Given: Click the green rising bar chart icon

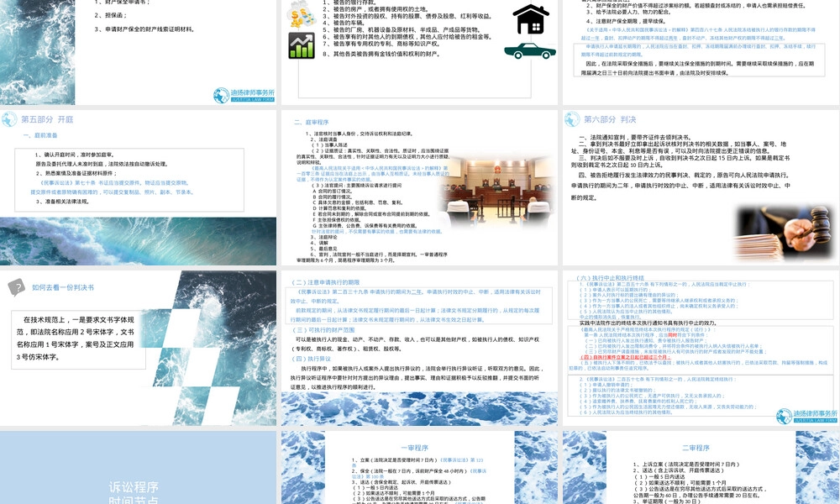Looking at the screenshot, I should pos(302,45).
